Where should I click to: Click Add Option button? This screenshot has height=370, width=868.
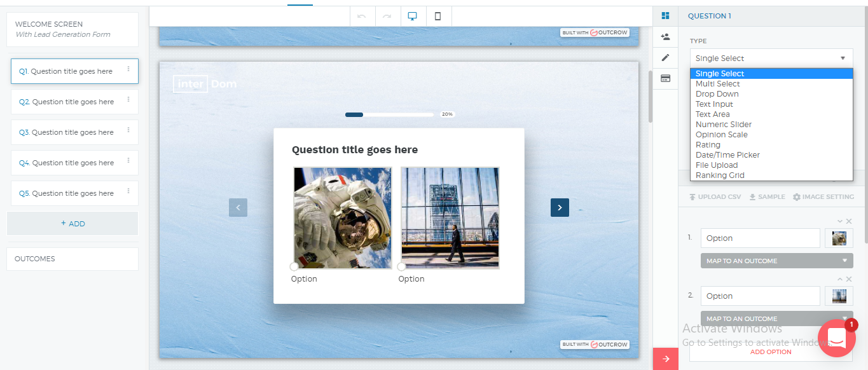pos(771,352)
